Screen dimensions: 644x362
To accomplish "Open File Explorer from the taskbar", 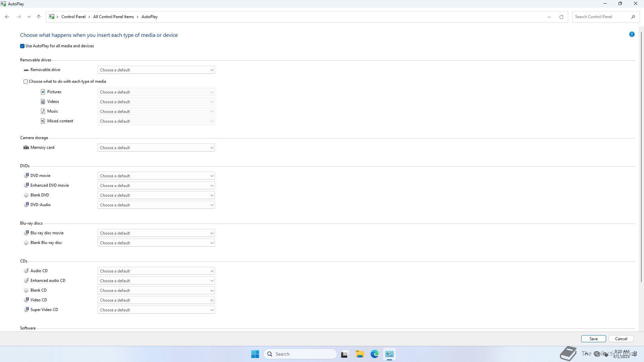I will tap(360, 354).
